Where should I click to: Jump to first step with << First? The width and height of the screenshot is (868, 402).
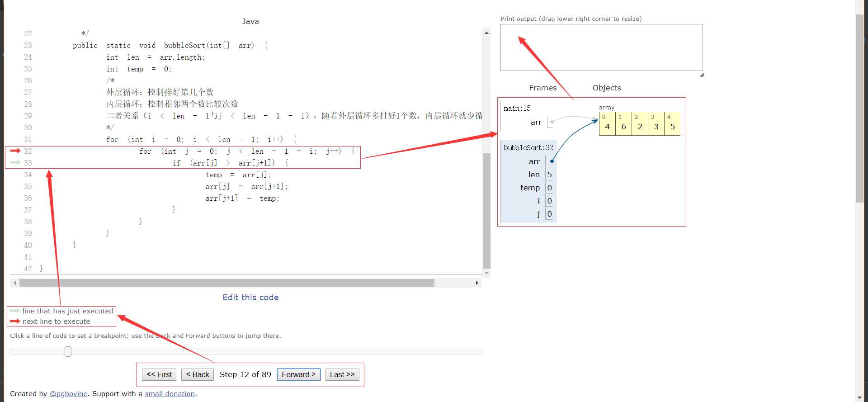click(x=159, y=374)
